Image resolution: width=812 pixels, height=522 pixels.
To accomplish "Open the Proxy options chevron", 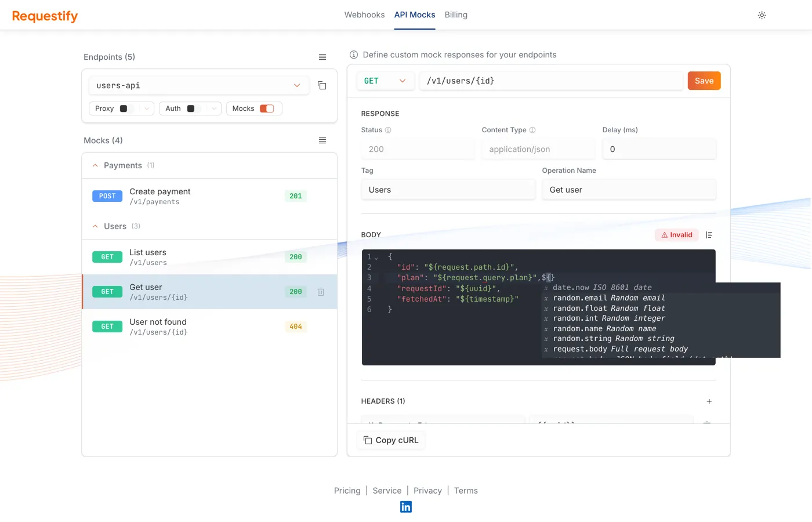I will 147,108.
